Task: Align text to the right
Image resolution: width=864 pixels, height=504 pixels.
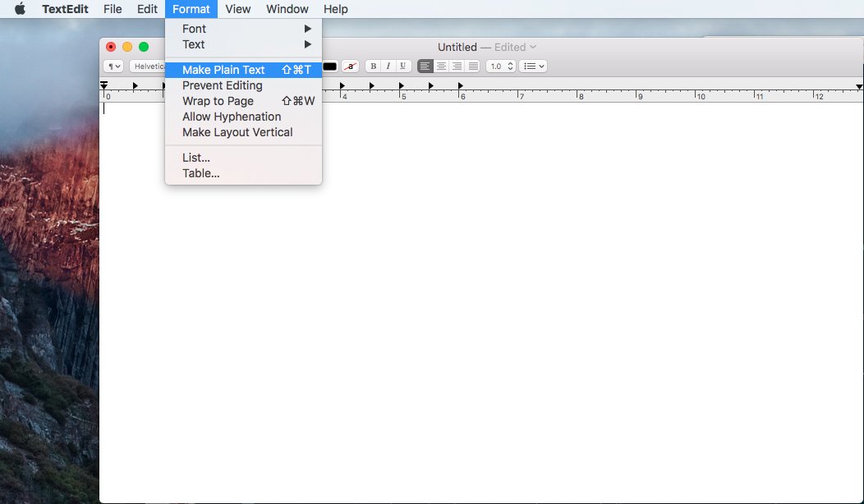Action: coord(457,66)
